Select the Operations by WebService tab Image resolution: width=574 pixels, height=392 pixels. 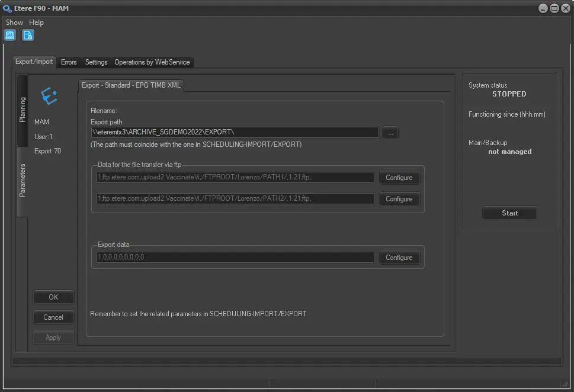152,62
